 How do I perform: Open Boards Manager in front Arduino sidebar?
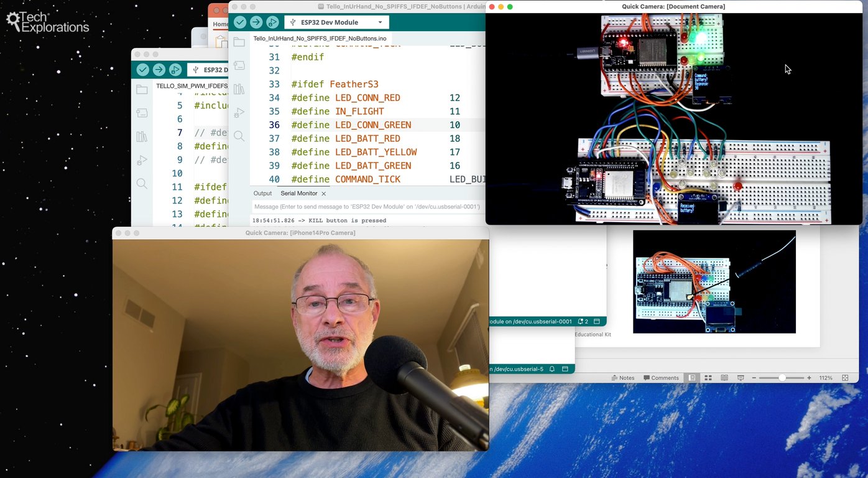click(x=239, y=66)
